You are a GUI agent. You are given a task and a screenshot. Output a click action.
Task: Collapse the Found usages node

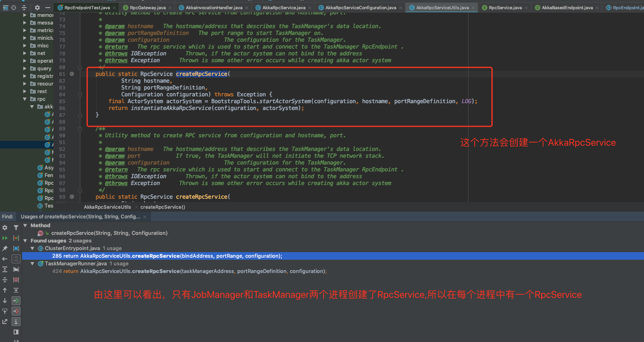[25, 241]
